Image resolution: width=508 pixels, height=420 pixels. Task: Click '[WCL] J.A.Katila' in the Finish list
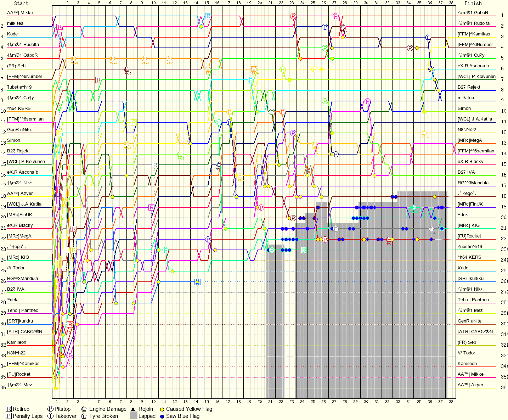click(x=475, y=119)
